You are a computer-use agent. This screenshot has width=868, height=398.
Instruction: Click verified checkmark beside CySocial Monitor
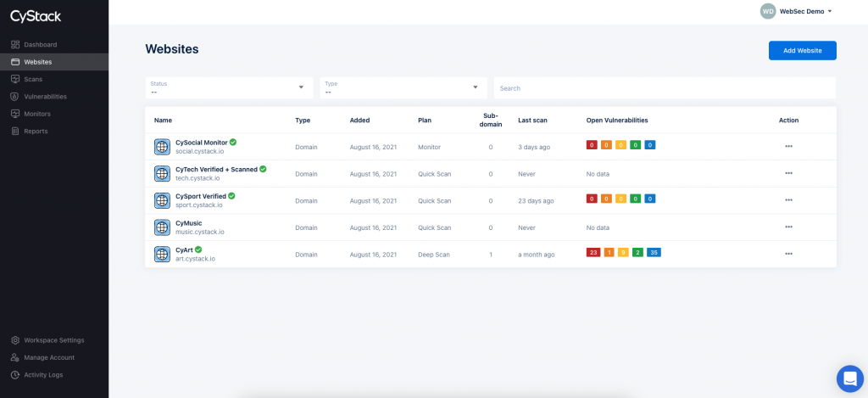tap(233, 143)
